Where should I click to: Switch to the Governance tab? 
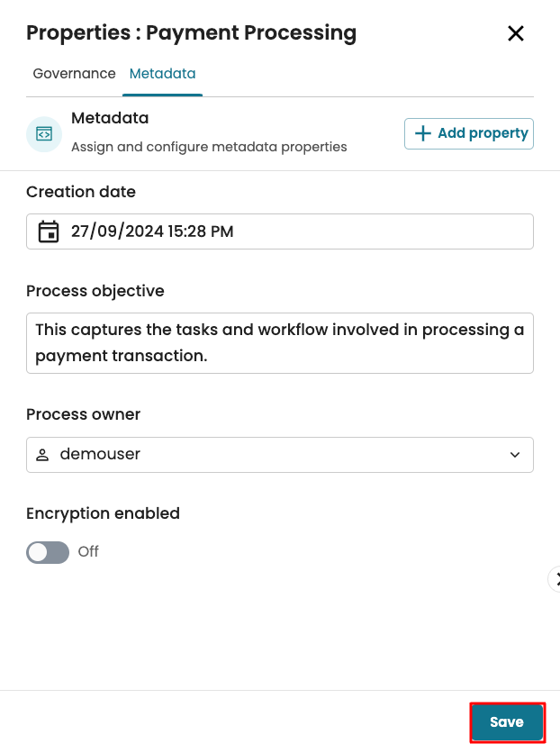click(74, 74)
